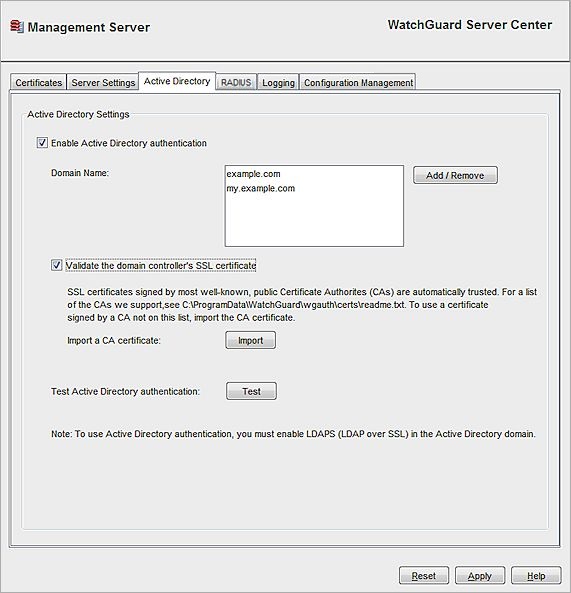This screenshot has width=571, height=593.
Task: Click the Domain Name label
Action: [x=80, y=173]
